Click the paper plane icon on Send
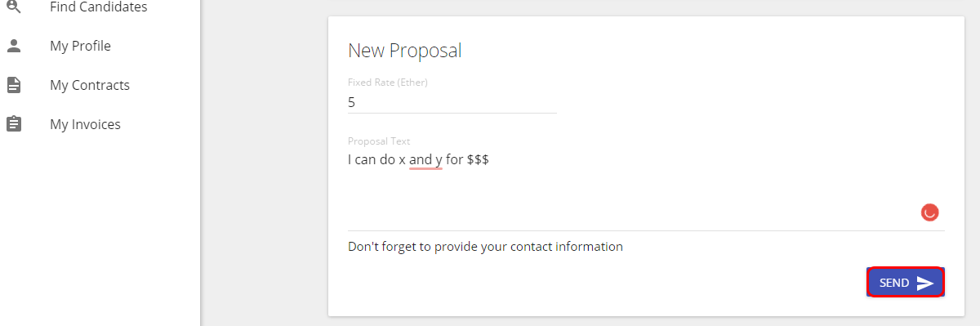The width and height of the screenshot is (980, 326). point(924,283)
